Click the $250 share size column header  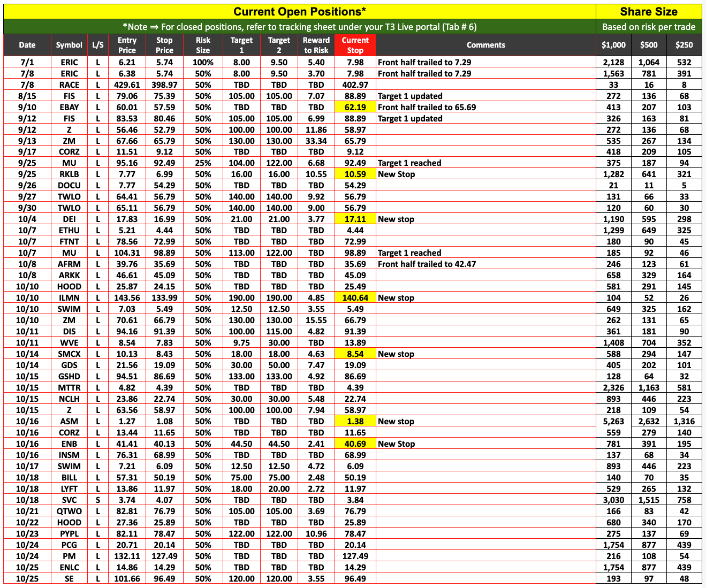684,45
